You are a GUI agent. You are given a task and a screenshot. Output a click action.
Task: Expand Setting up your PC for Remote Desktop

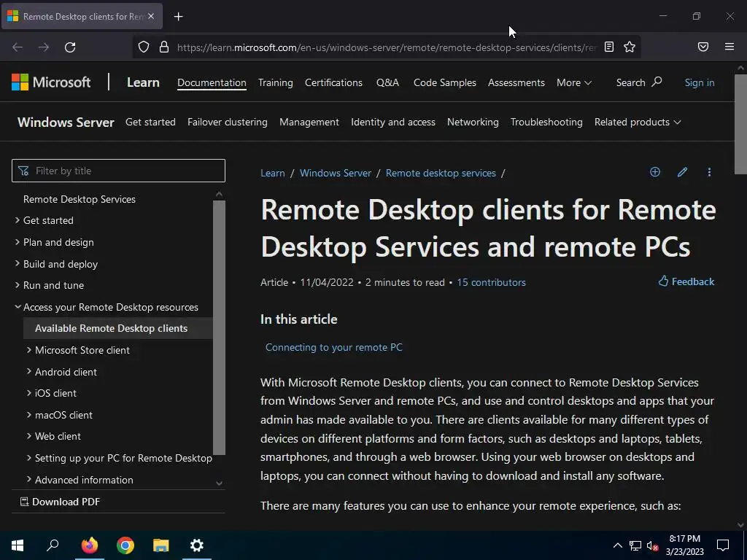[x=28, y=458]
